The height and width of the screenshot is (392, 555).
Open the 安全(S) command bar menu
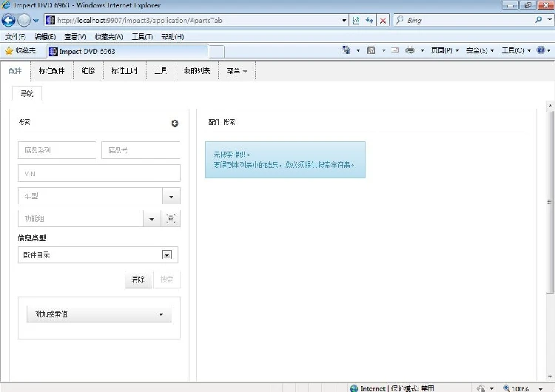pyautogui.click(x=480, y=50)
